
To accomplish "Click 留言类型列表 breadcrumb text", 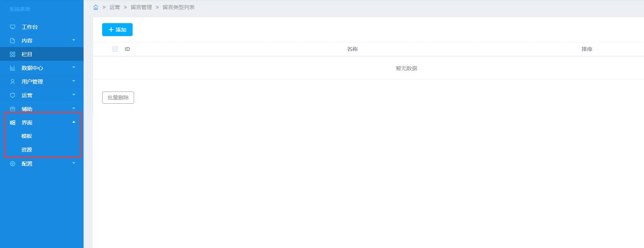I will pos(179,7).
